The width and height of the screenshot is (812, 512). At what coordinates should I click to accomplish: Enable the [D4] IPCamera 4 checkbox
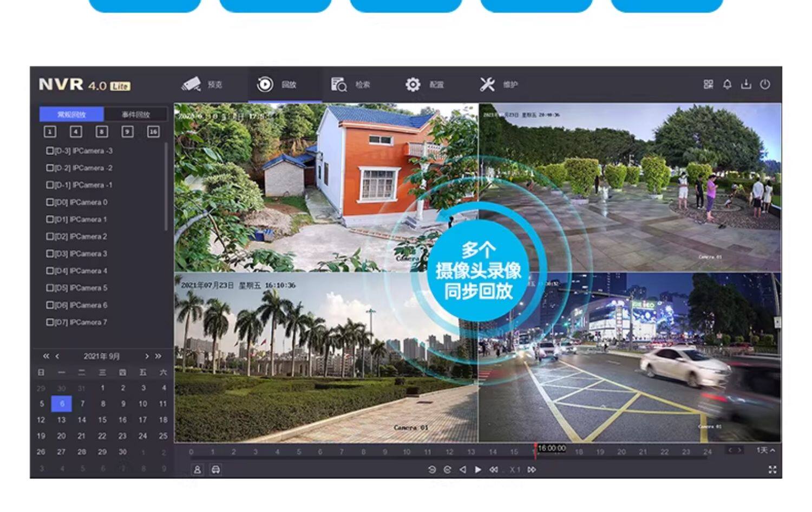coord(50,271)
